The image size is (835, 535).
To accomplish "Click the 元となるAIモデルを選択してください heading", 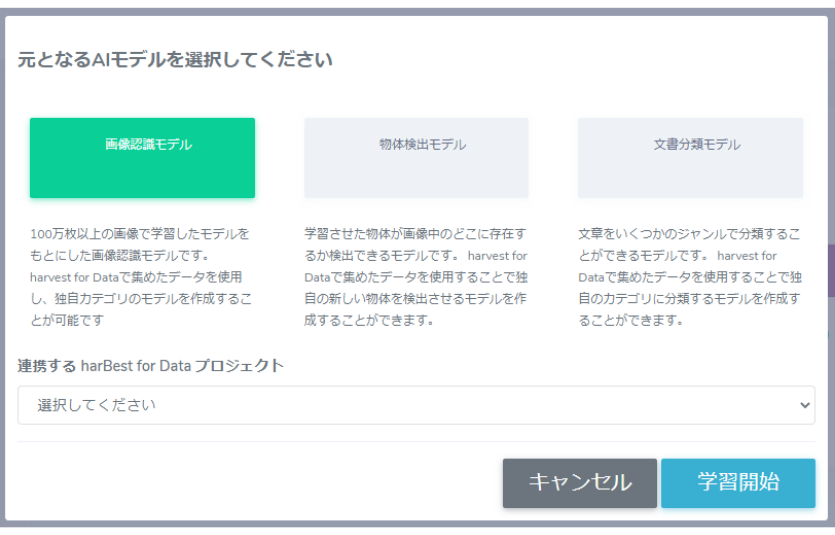I will (175, 60).
